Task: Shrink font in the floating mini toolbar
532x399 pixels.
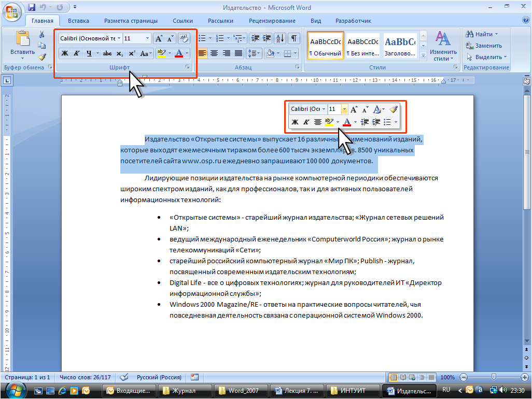Action: tap(365, 109)
